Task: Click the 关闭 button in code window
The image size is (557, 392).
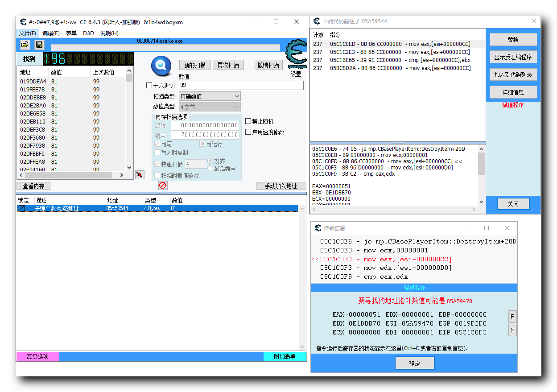Action: [x=513, y=204]
